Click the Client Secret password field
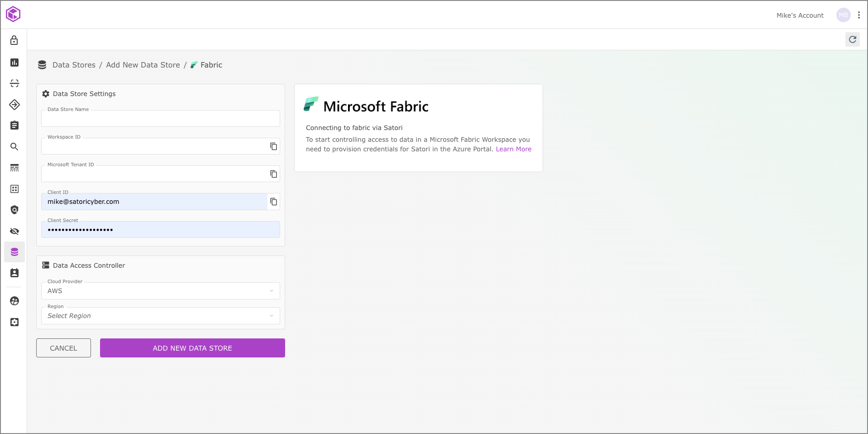868x434 pixels. (x=160, y=230)
